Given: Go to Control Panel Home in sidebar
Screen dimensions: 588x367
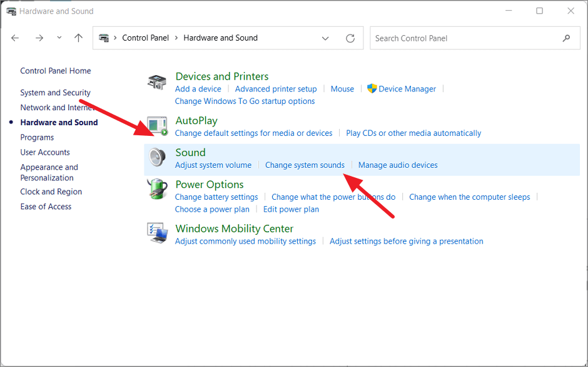Looking at the screenshot, I should point(55,71).
